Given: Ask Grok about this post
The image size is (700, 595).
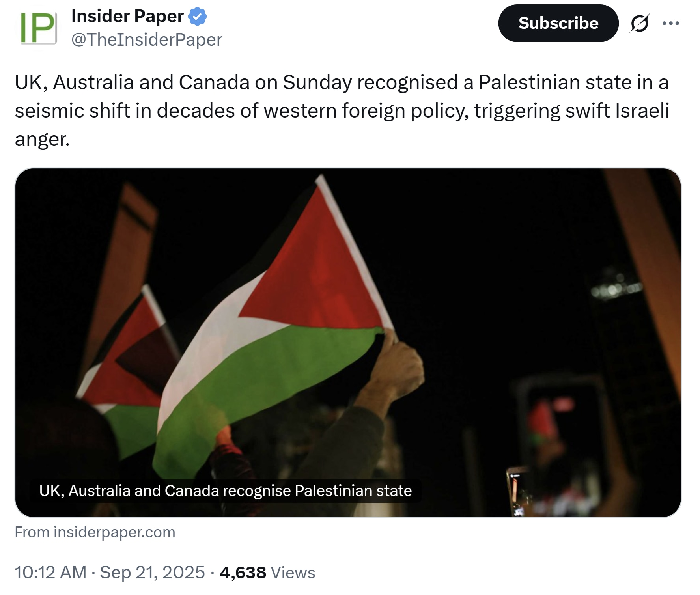Looking at the screenshot, I should click(x=639, y=23).
